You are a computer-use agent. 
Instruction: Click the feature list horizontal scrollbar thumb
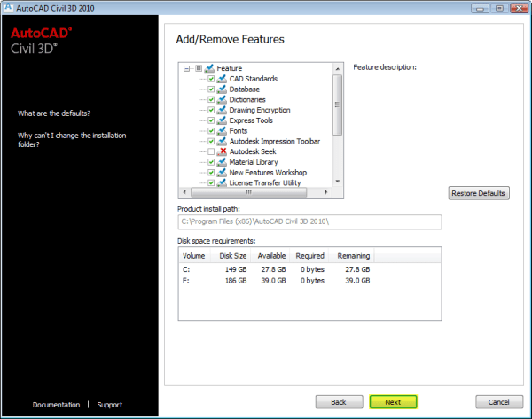(248, 192)
